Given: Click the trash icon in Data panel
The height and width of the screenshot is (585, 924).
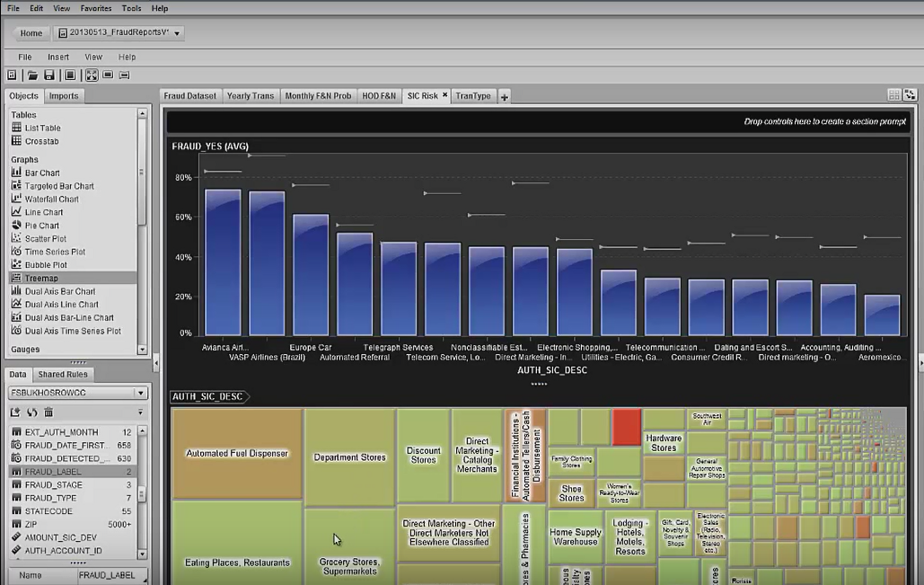Looking at the screenshot, I should (48, 412).
